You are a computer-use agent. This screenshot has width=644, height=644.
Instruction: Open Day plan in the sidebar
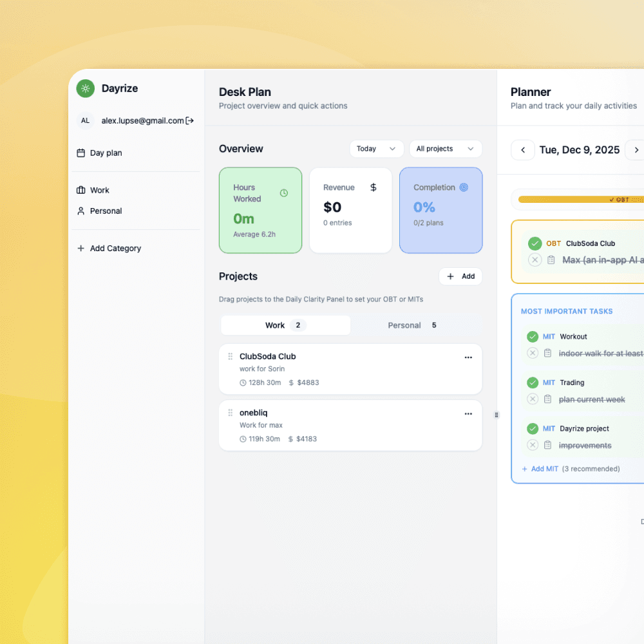click(x=135, y=153)
